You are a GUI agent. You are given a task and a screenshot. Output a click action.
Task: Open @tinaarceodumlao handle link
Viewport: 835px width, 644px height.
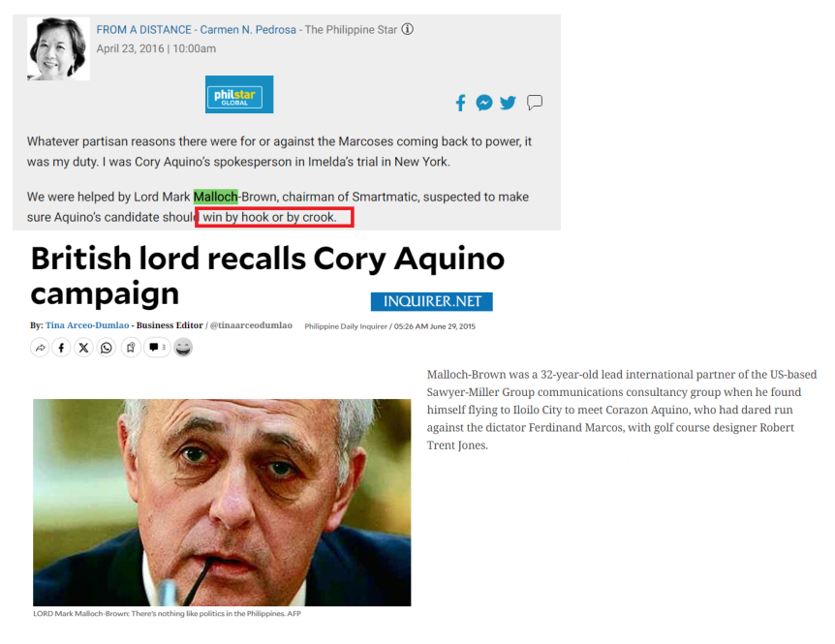251,325
